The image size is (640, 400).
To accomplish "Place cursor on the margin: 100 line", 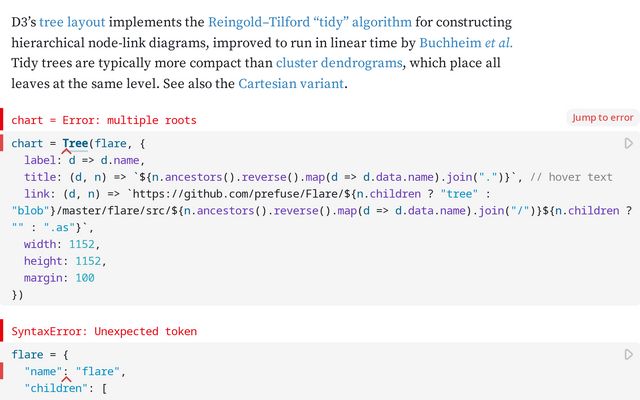I will tap(59, 278).
